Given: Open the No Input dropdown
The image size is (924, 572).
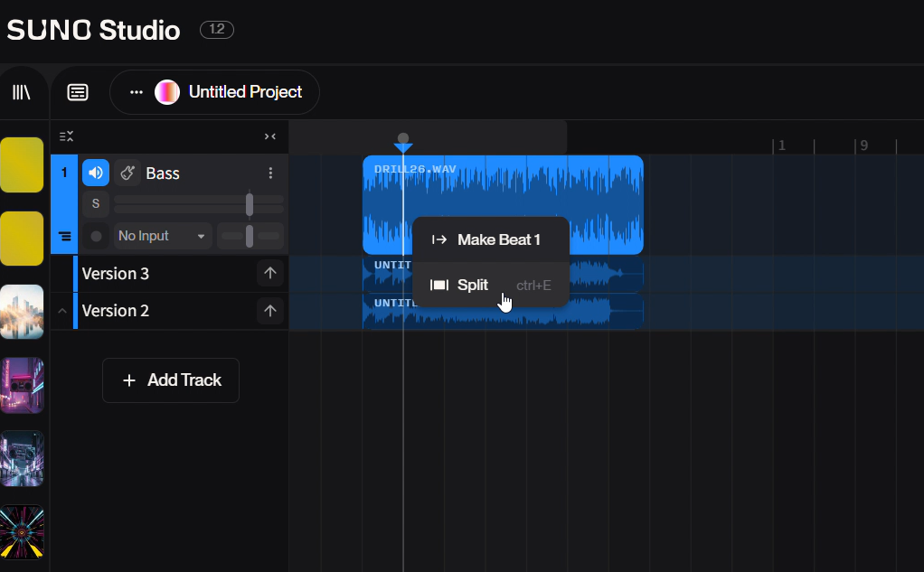Looking at the screenshot, I should (x=163, y=236).
